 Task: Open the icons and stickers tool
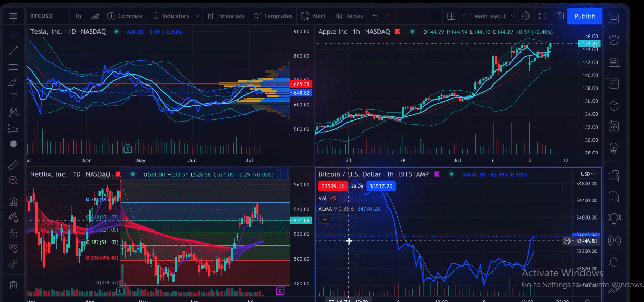14,143
